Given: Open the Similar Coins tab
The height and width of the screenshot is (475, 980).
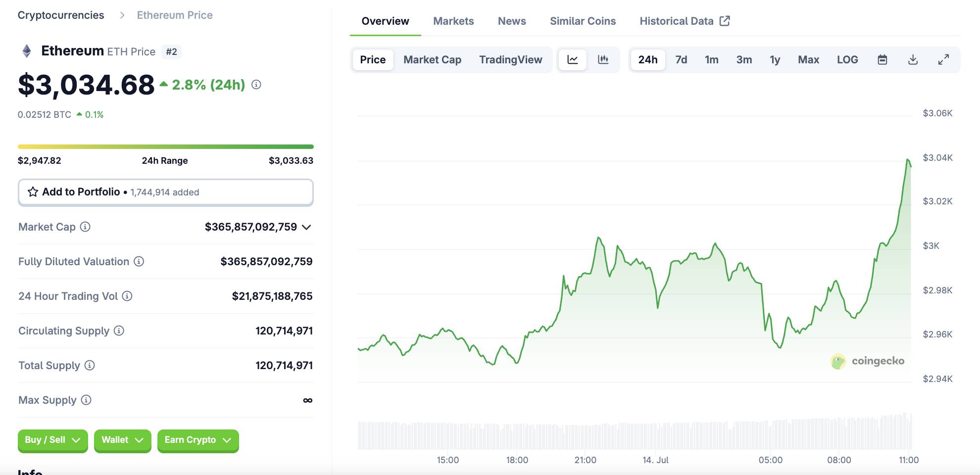Looking at the screenshot, I should [x=583, y=21].
